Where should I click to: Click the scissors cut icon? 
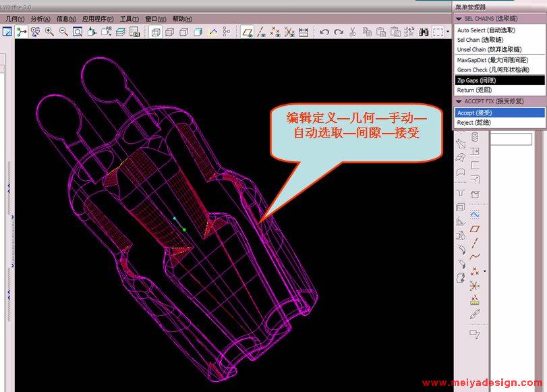pyautogui.click(x=352, y=32)
